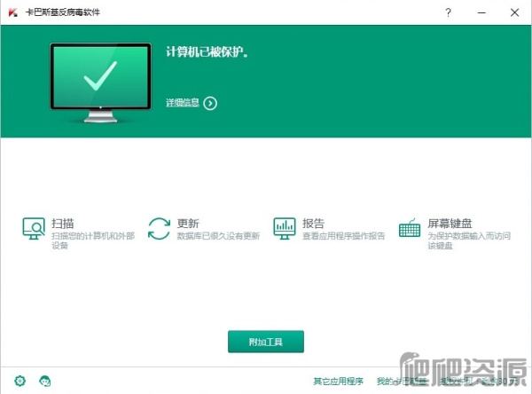This screenshot has height=394, width=532.
Task: Click the 数据库已很久没有更新 status text
Action: coord(218,236)
